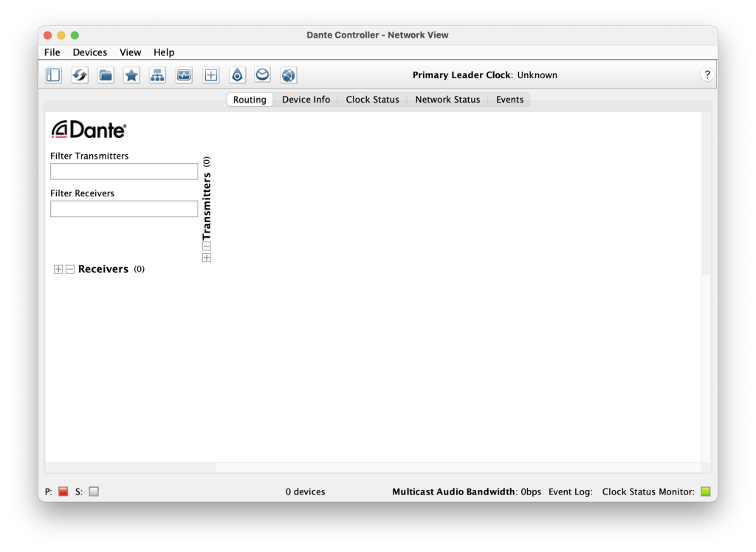Switch to the Device Info tab
Image resolution: width=756 pixels, height=552 pixels.
pos(306,100)
